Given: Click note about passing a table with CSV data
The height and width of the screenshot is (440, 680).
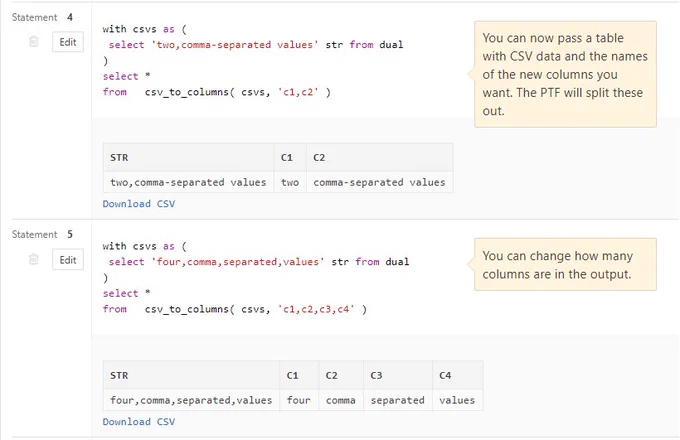Looking at the screenshot, I should point(565,74).
